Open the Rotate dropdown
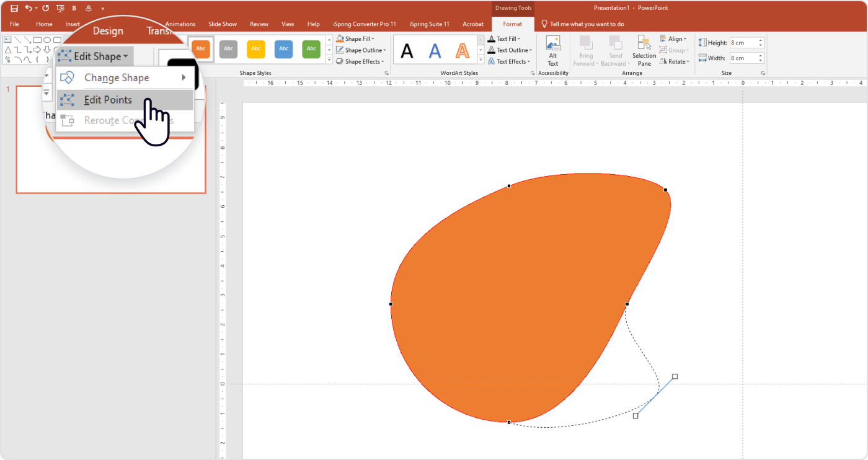Screen dimensions: 868x460 point(675,61)
